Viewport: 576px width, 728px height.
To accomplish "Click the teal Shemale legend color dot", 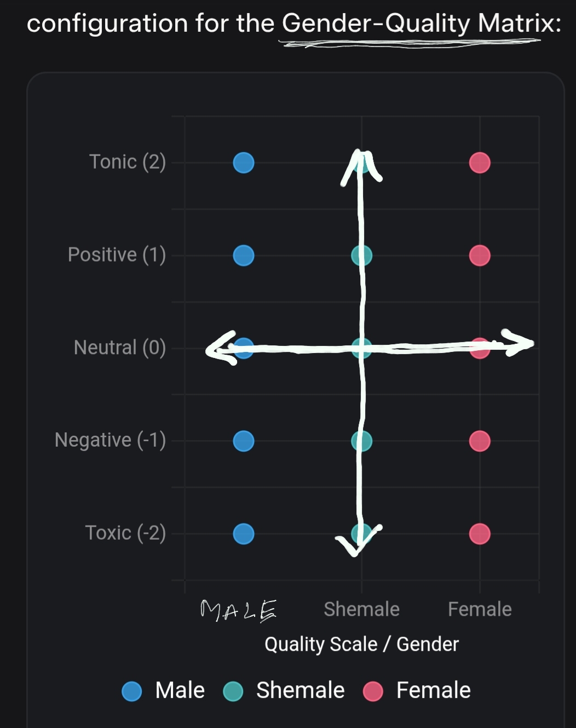I will pos(233,691).
